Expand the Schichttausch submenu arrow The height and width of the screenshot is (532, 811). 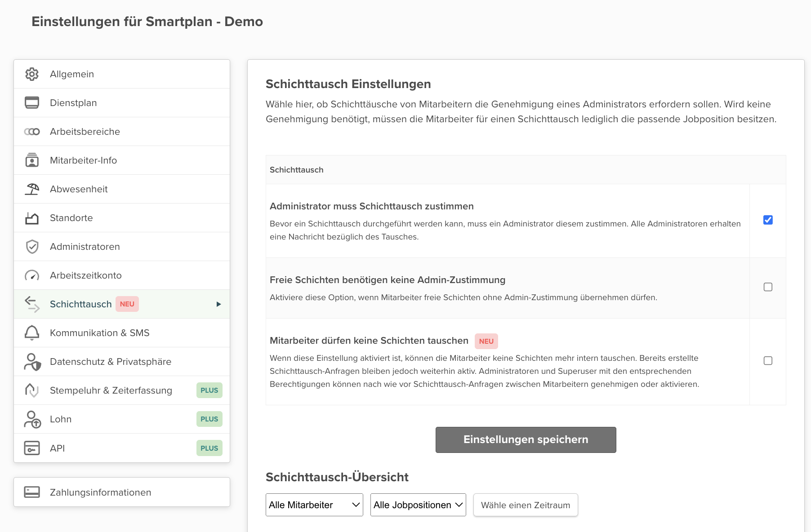pos(219,304)
